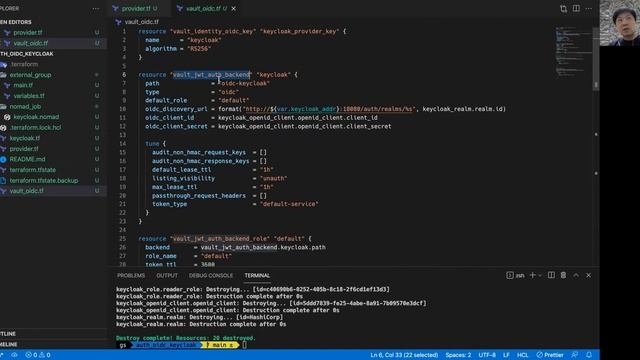Maximize the panel with chevron up
This screenshot has width=640, height=360.
pos(576,276)
